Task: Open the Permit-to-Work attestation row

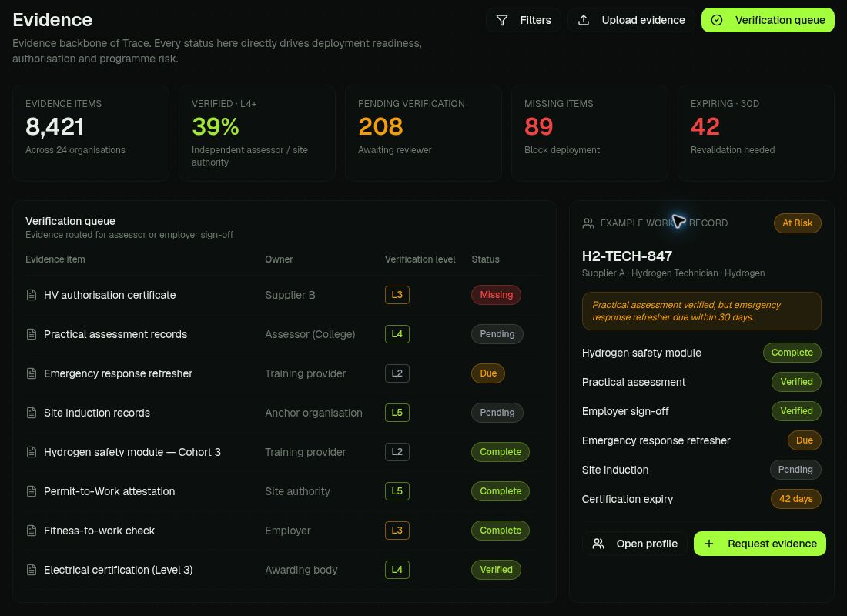Action: pos(284,491)
